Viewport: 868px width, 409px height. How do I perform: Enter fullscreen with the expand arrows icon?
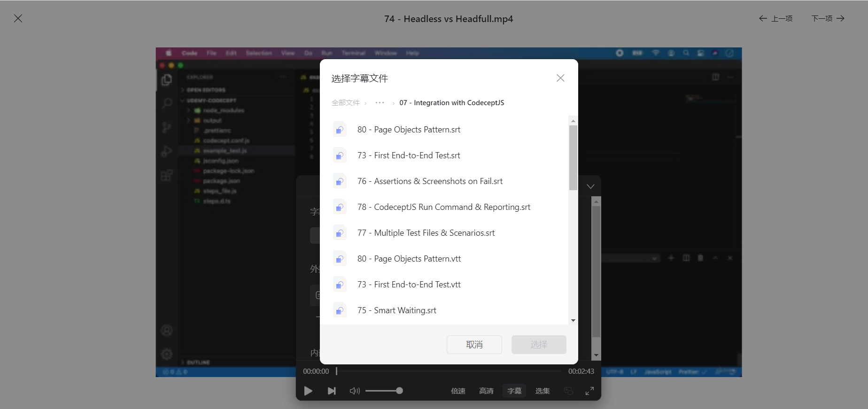589,391
